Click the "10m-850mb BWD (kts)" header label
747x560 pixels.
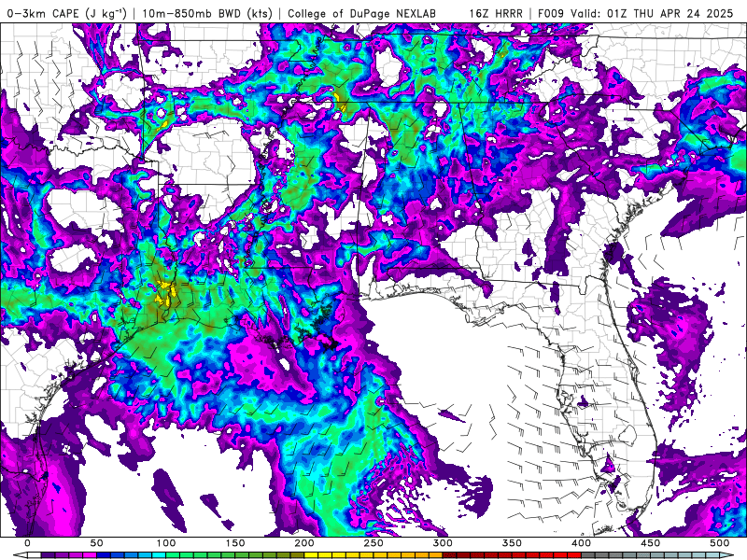[x=207, y=14]
